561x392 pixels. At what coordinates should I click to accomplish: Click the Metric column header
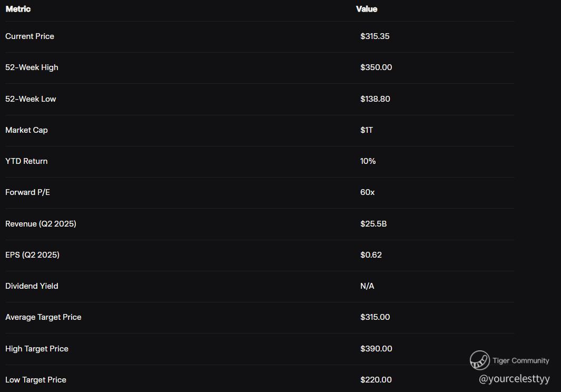tap(18, 9)
